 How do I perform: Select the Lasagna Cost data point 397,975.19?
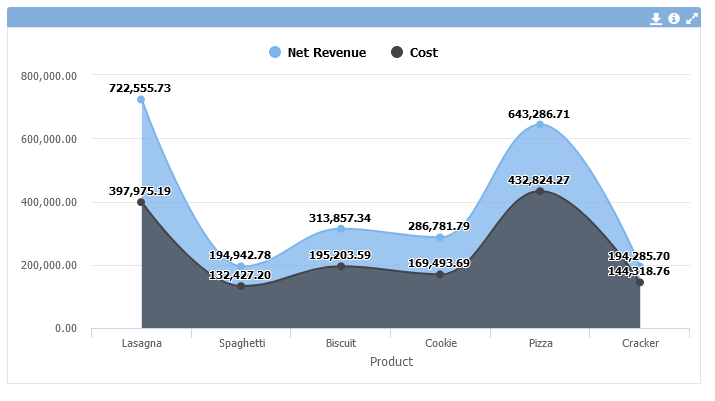141,202
